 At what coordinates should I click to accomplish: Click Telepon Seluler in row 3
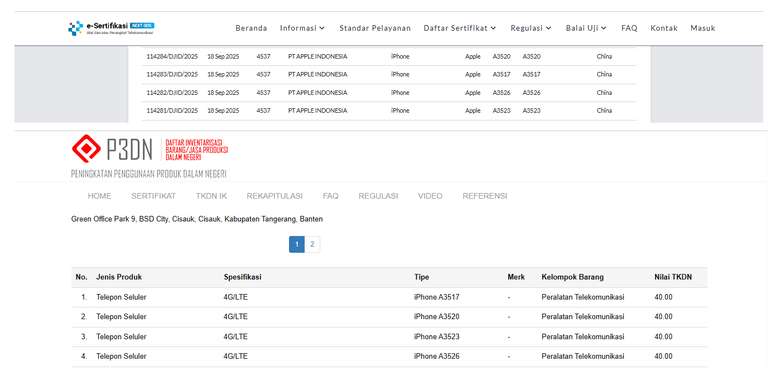(121, 337)
